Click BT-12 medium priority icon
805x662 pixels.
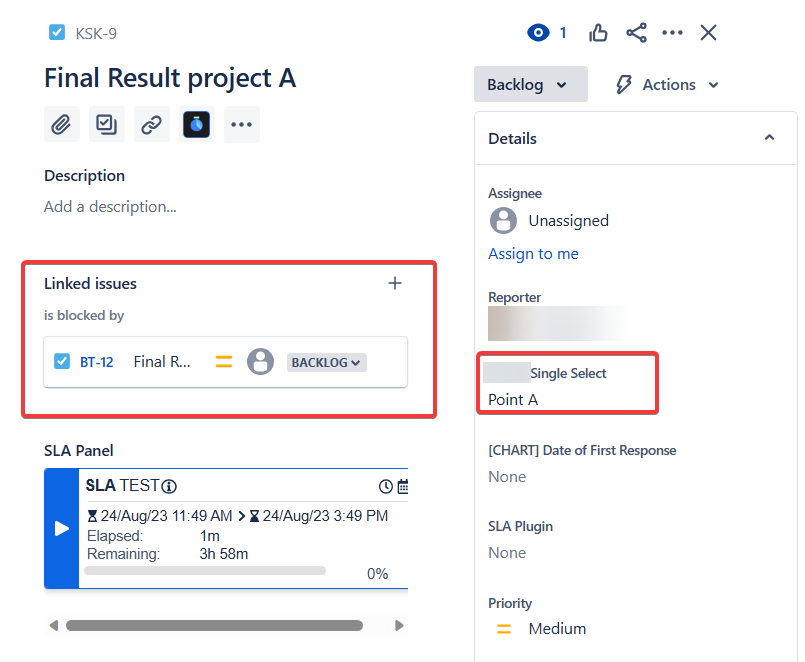click(224, 362)
